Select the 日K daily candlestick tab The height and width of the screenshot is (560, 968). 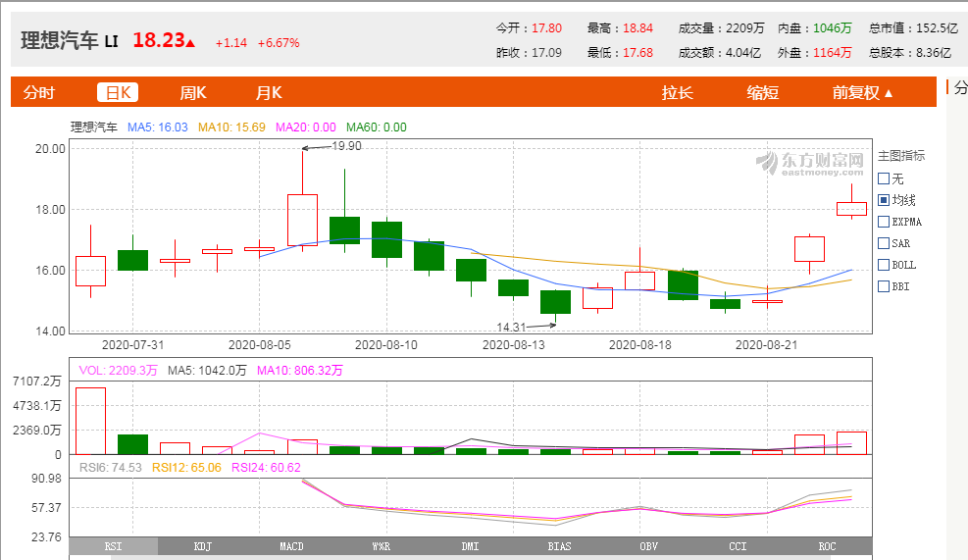tap(118, 93)
